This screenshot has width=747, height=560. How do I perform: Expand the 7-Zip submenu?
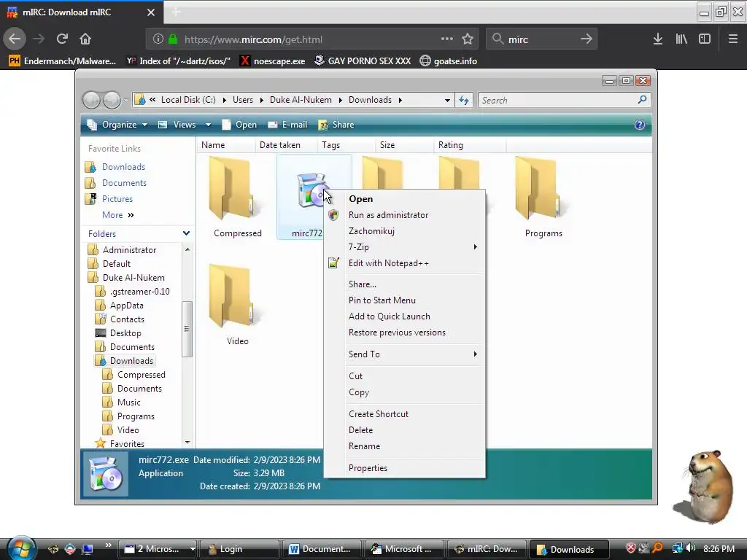[404, 247]
